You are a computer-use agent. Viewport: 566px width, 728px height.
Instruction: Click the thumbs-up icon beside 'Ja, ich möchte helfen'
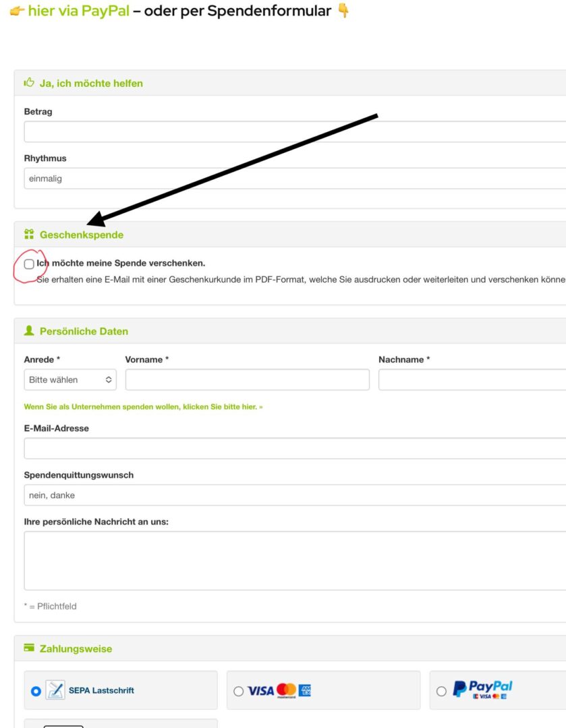tap(29, 83)
